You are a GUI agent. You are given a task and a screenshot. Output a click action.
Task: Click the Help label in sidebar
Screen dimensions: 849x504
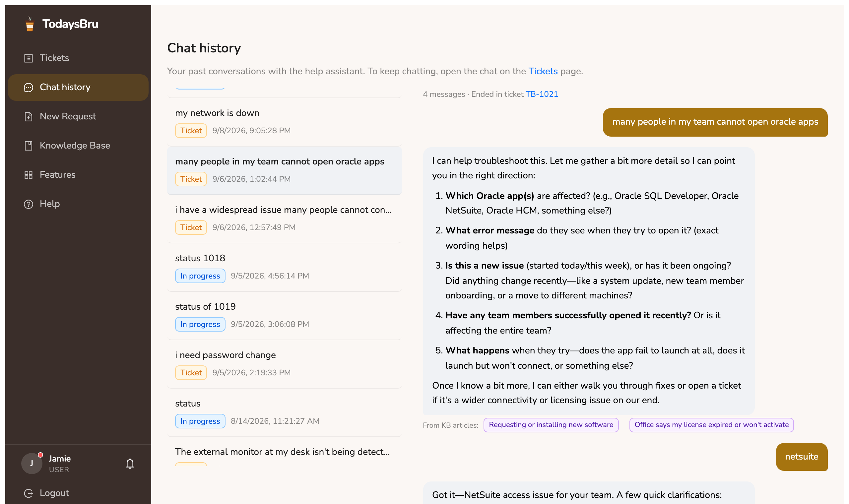(x=50, y=204)
